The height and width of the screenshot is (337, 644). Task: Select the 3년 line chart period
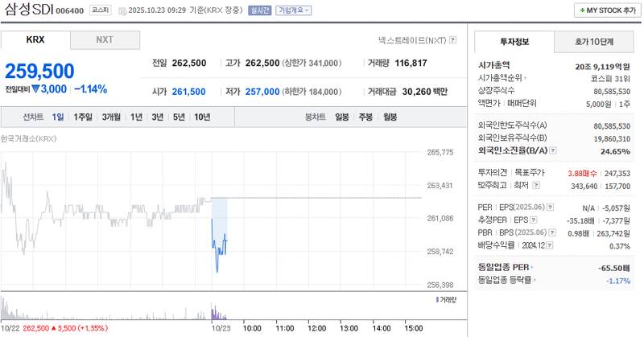158,117
